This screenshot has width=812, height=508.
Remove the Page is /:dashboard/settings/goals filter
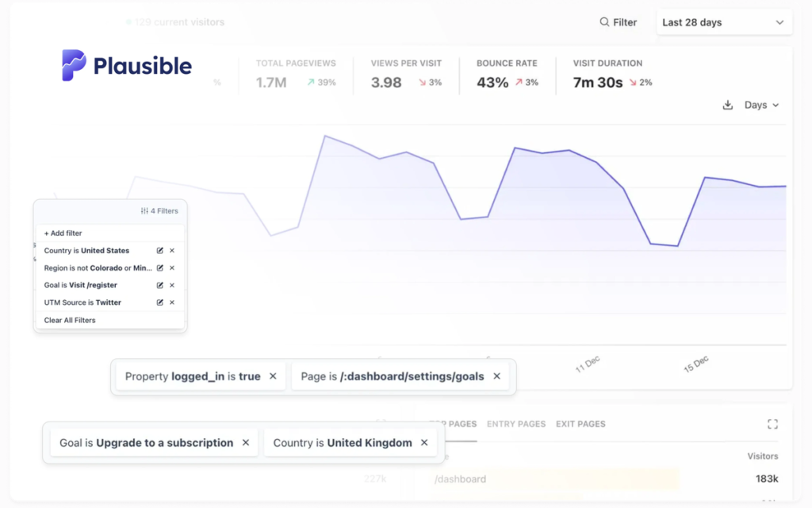click(x=496, y=376)
